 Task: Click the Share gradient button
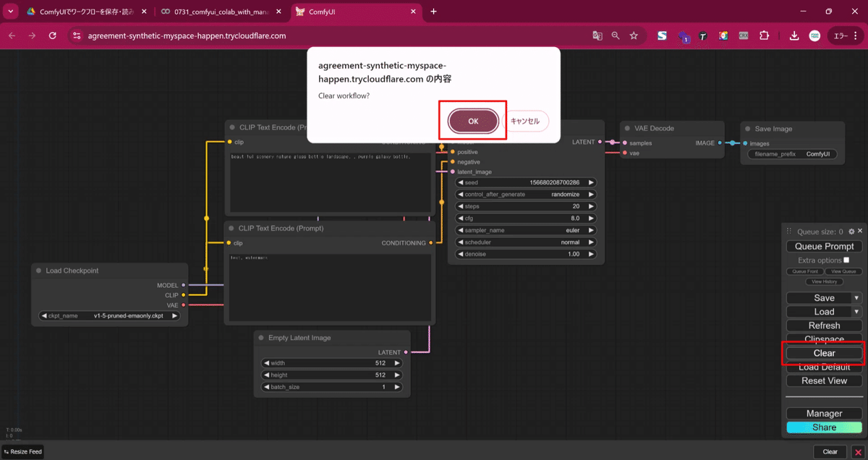825,427
